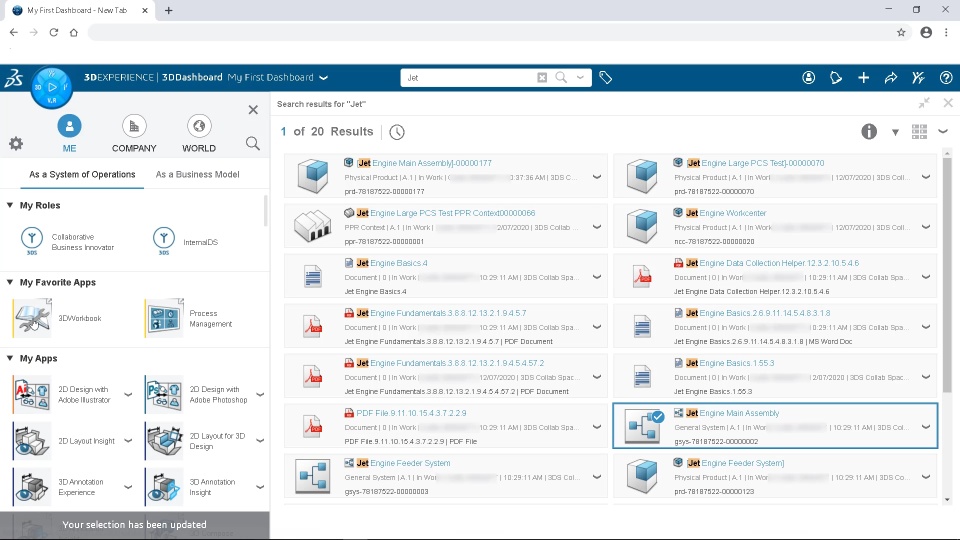Collapse the My Roles section
The image size is (960, 540).
(x=10, y=205)
